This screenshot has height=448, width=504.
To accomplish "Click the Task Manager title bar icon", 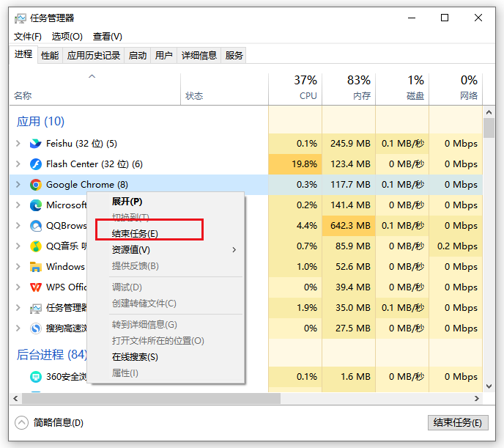I will (20, 18).
